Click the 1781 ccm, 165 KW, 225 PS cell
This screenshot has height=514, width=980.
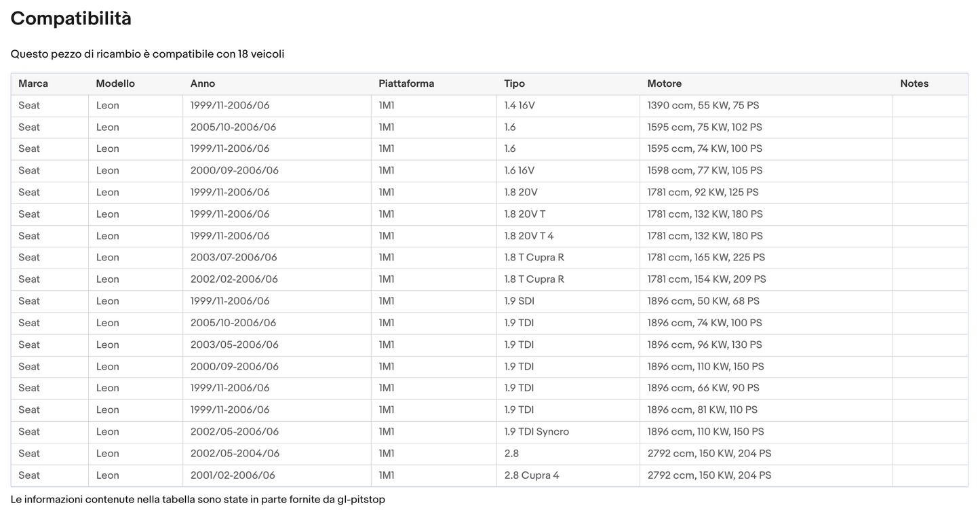pyautogui.click(x=706, y=258)
